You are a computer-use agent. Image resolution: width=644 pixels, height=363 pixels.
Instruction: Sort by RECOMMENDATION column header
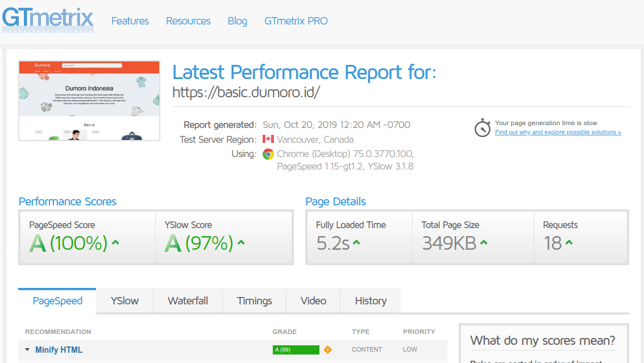pyautogui.click(x=58, y=332)
